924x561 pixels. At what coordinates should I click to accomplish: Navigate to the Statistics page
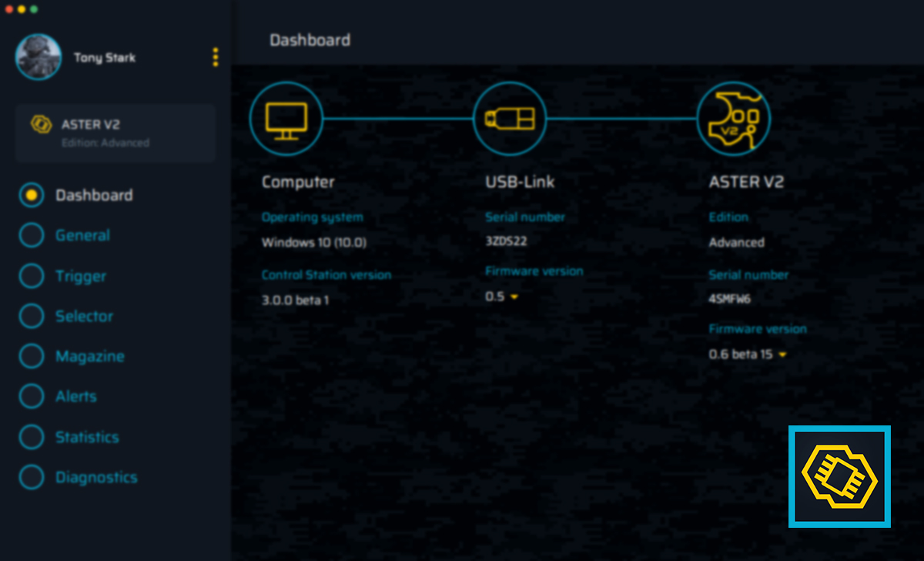87,437
